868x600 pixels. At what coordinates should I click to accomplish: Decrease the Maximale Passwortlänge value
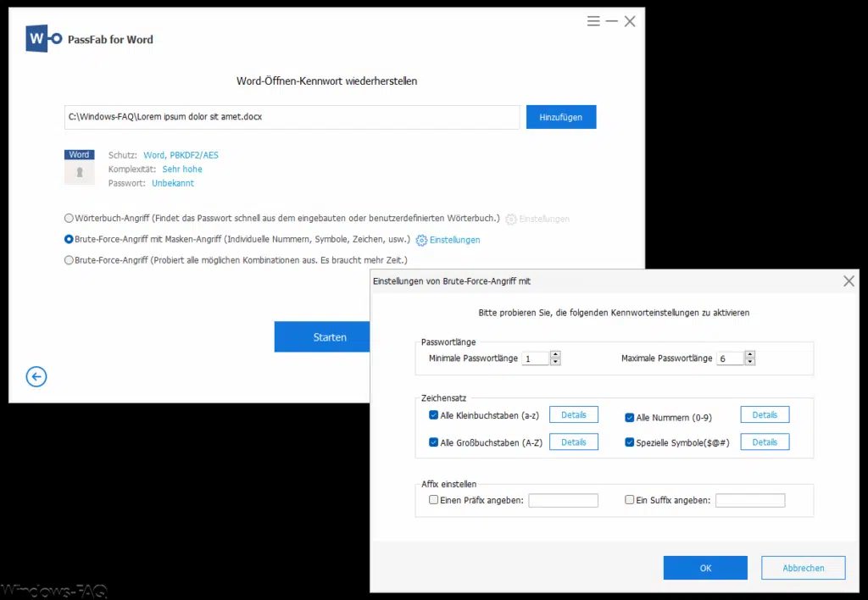[x=750, y=363]
